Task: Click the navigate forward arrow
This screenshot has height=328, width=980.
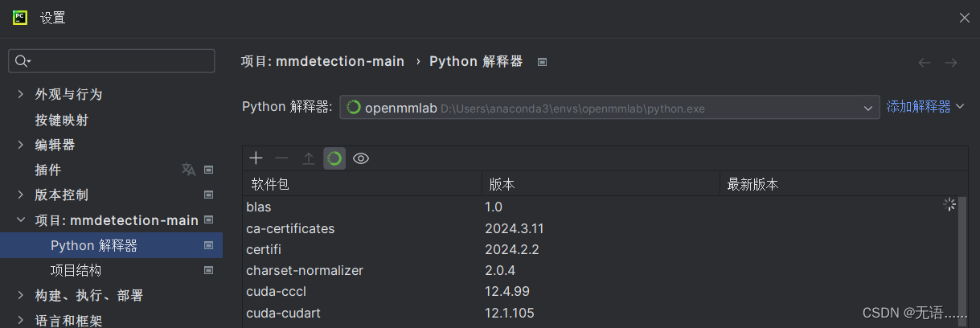Action: coord(951,62)
